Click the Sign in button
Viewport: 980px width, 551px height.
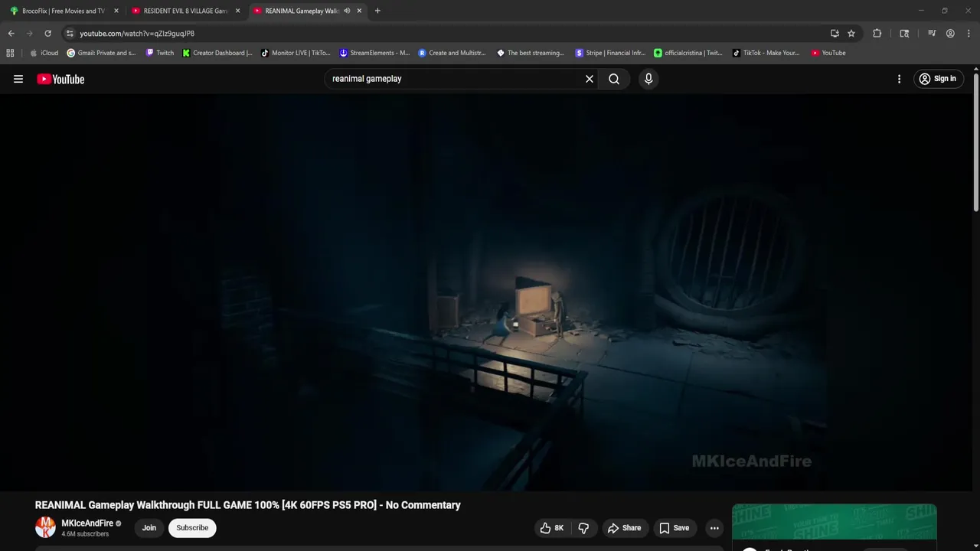pos(937,79)
